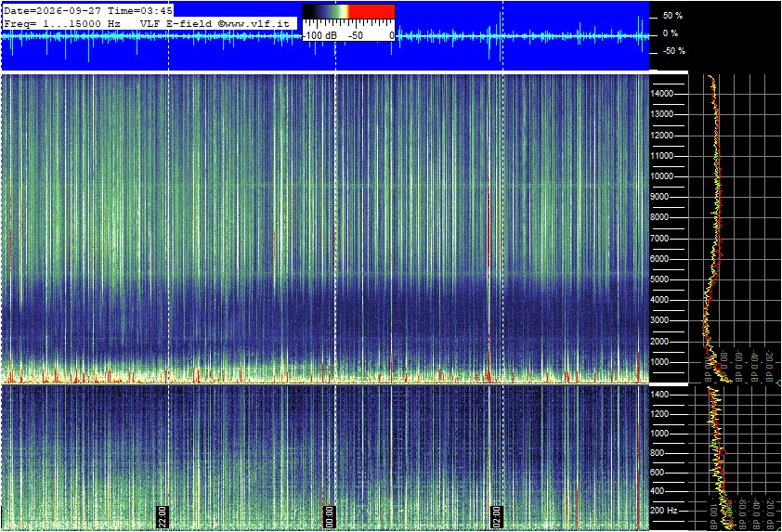Click the 200 Hz label on lower axis

[664, 511]
